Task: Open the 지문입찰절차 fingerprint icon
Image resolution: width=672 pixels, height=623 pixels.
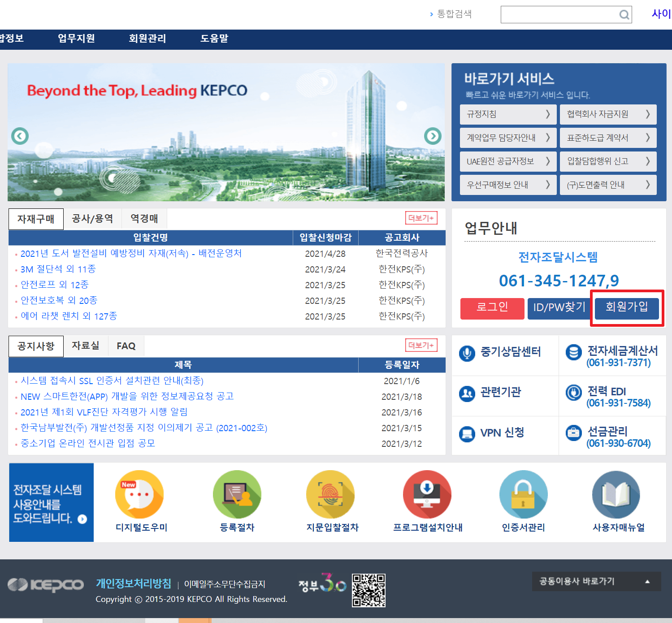Action: (x=330, y=494)
